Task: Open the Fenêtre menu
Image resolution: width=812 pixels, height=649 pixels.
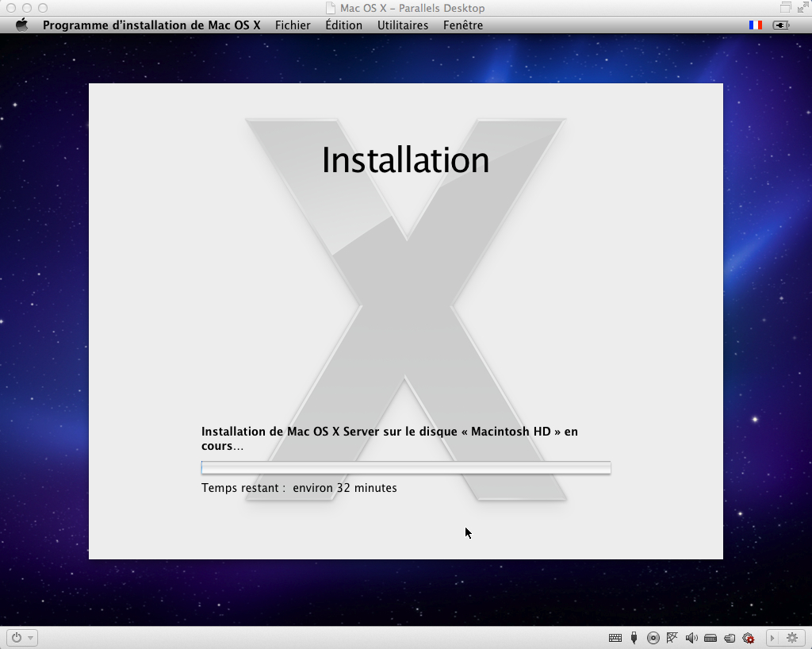Action: click(x=463, y=25)
